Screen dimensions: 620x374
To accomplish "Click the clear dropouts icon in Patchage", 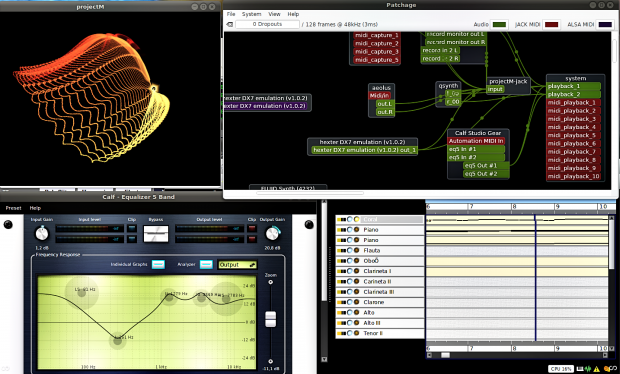I will pos(229,25).
